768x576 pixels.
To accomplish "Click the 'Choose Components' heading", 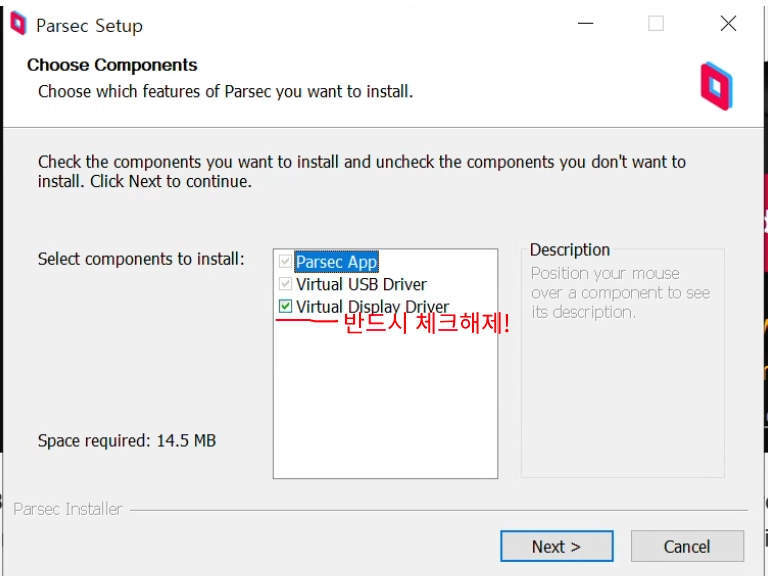I will [112, 65].
